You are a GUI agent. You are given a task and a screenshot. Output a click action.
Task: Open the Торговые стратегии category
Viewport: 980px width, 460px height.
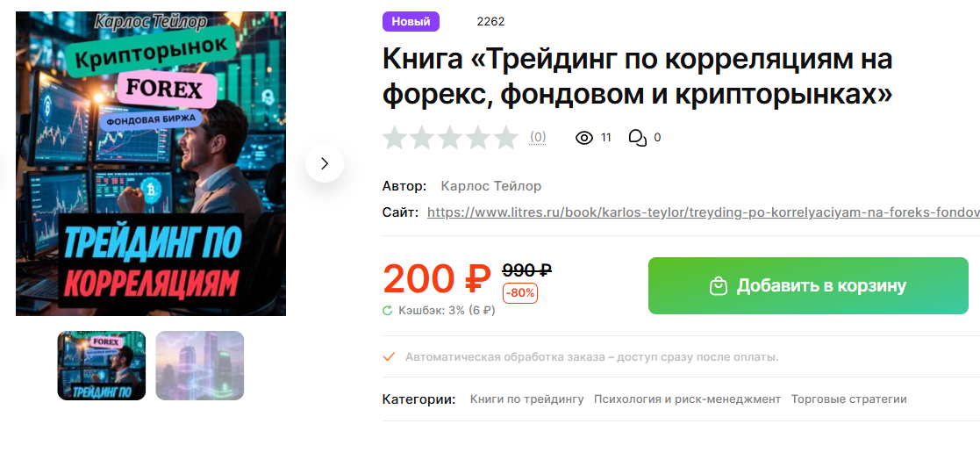(x=848, y=399)
